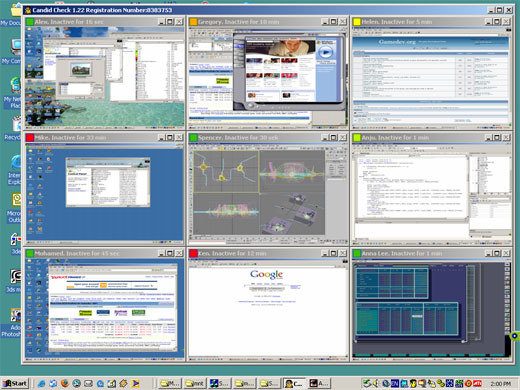
Task: Click the green status icon for Alex
Action: [30, 22]
